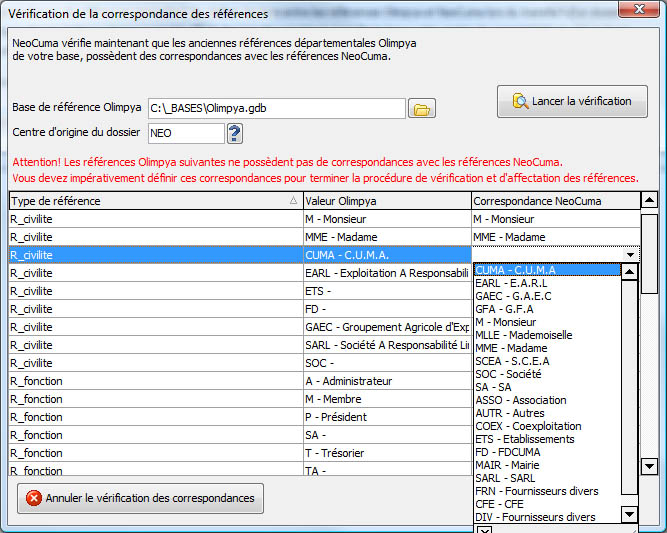Select the SOC - row value
Image resolution: width=667 pixels, height=533 pixels.
[x=387, y=363]
